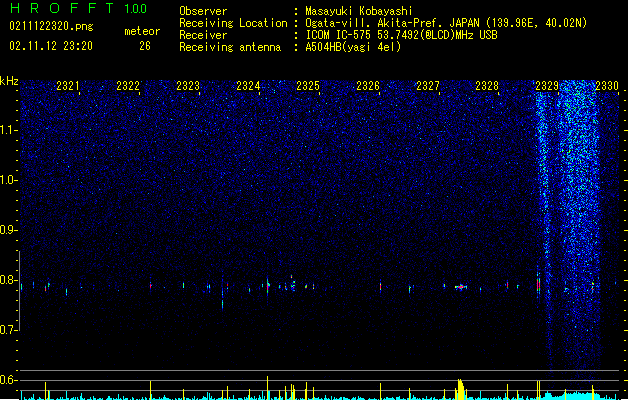Click the long meteor echo after 2327
629x400 pixels.
tap(461, 287)
